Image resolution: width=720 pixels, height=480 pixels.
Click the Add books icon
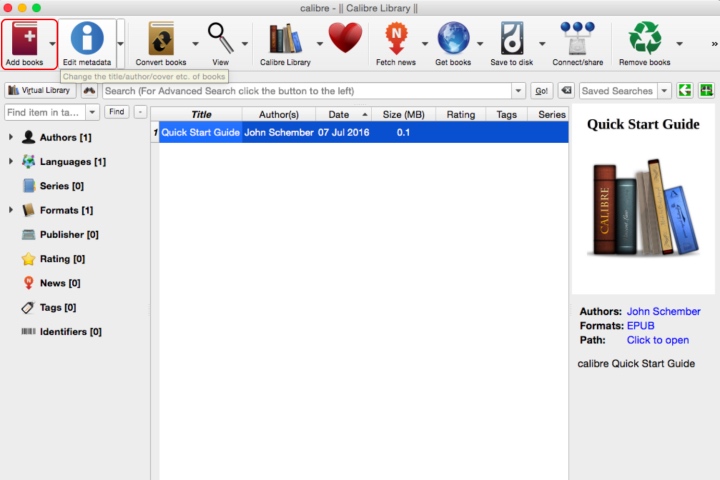(x=25, y=38)
